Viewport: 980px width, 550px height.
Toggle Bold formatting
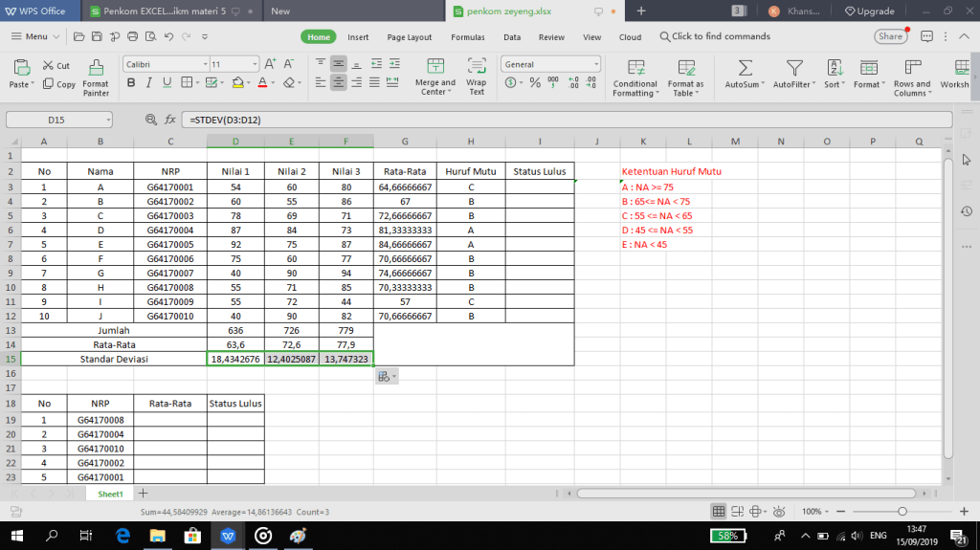click(130, 83)
